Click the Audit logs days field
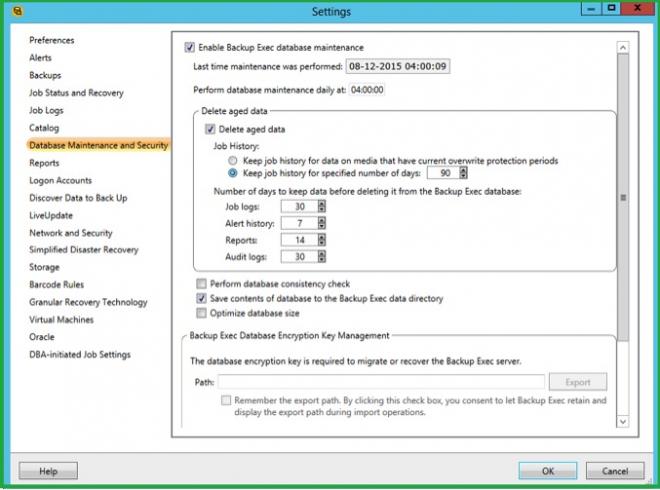Screen dimensions: 660x490 click(299, 256)
